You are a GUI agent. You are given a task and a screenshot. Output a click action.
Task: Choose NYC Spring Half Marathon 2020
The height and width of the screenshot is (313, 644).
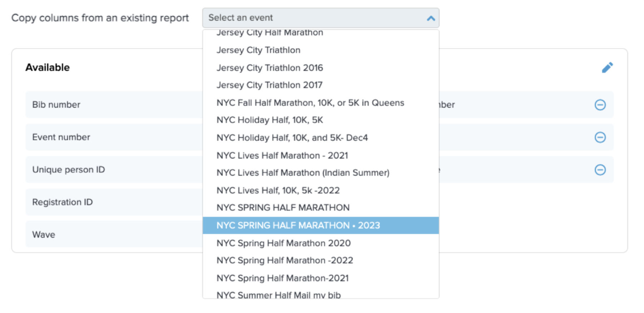(x=283, y=243)
